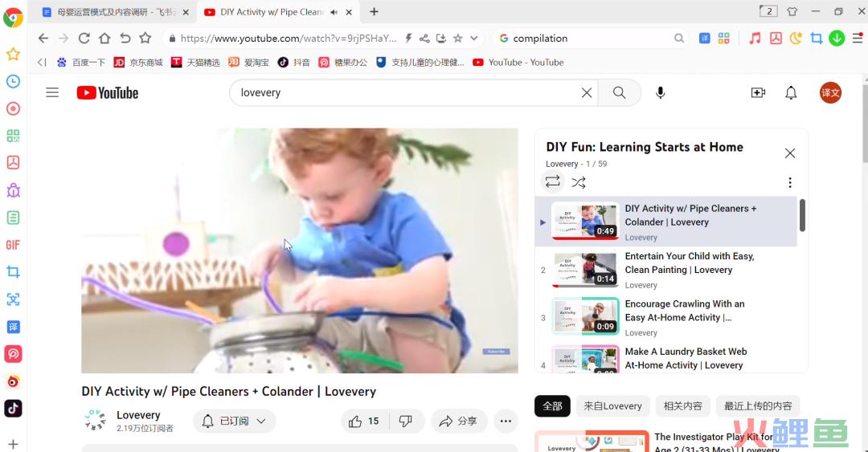Screen dimensions: 868x452
Task: Go to YouTube home via logo
Action: pos(108,92)
